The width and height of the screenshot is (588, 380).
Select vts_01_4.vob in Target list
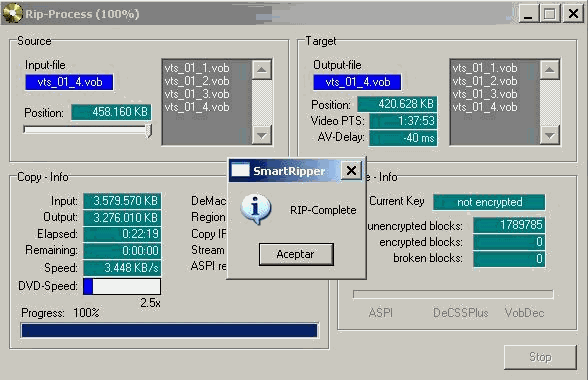(x=484, y=107)
